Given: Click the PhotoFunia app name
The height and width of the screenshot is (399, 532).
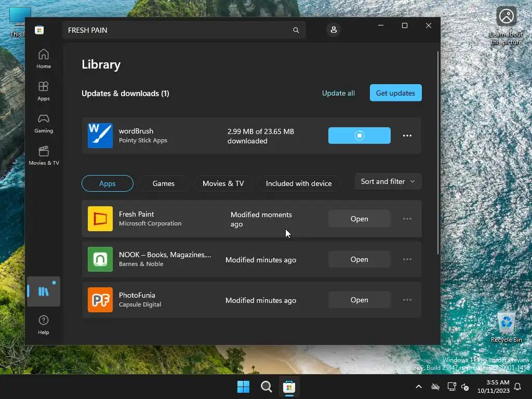Looking at the screenshot, I should tap(137, 295).
